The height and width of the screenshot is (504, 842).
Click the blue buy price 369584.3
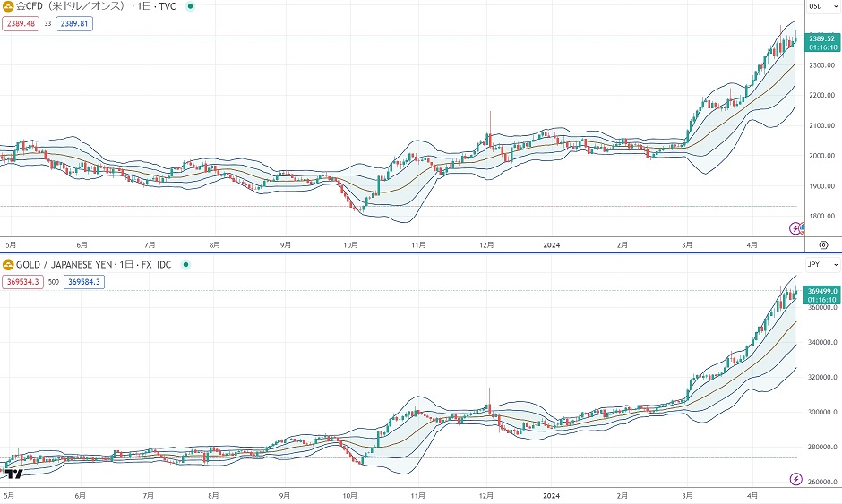82,282
